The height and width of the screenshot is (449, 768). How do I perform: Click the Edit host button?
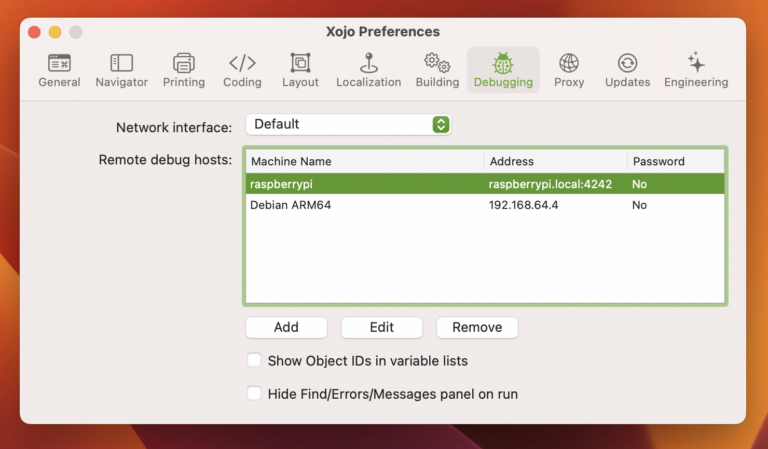[382, 327]
